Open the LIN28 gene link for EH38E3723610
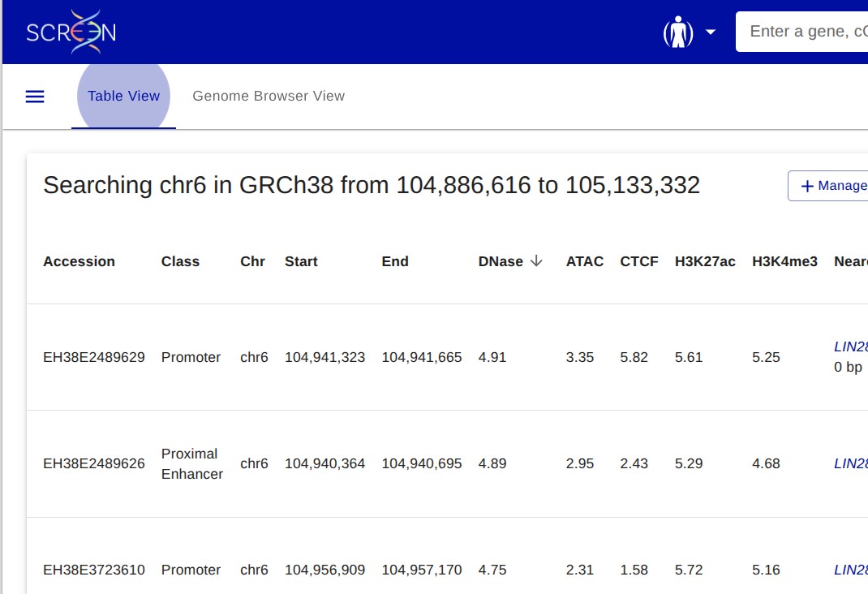Image resolution: width=868 pixels, height=594 pixels. pos(851,570)
